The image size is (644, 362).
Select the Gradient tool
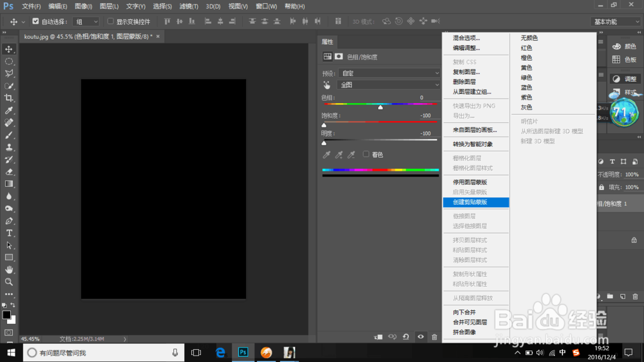8,184
